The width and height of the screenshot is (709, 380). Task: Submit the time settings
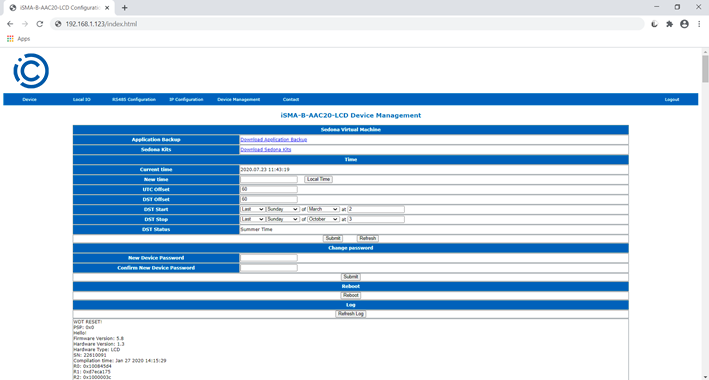point(333,238)
